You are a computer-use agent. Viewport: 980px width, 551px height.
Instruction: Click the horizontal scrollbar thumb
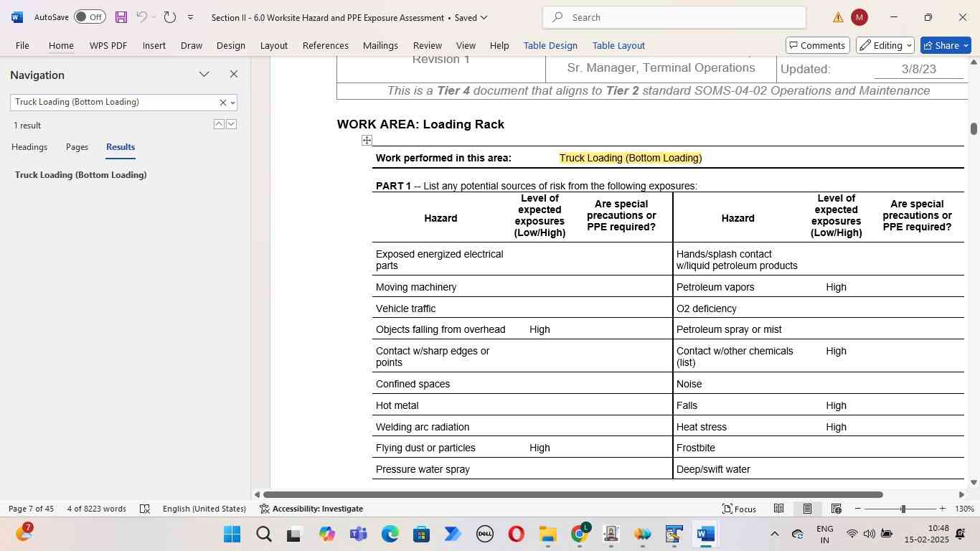573,494
